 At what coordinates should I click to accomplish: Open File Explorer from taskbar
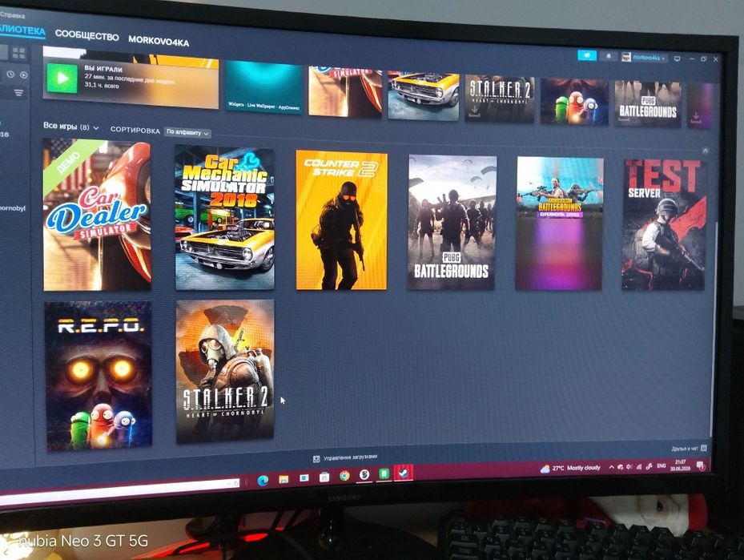click(x=284, y=479)
